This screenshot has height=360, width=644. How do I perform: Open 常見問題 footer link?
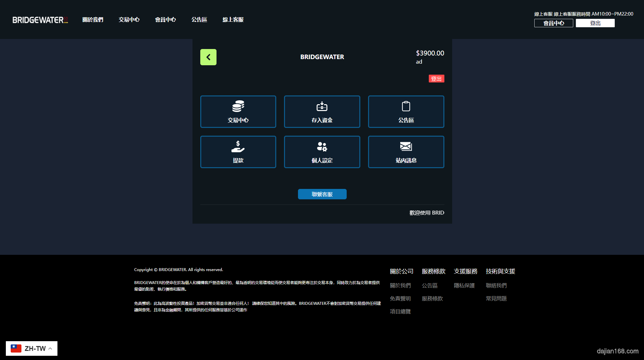(x=496, y=298)
